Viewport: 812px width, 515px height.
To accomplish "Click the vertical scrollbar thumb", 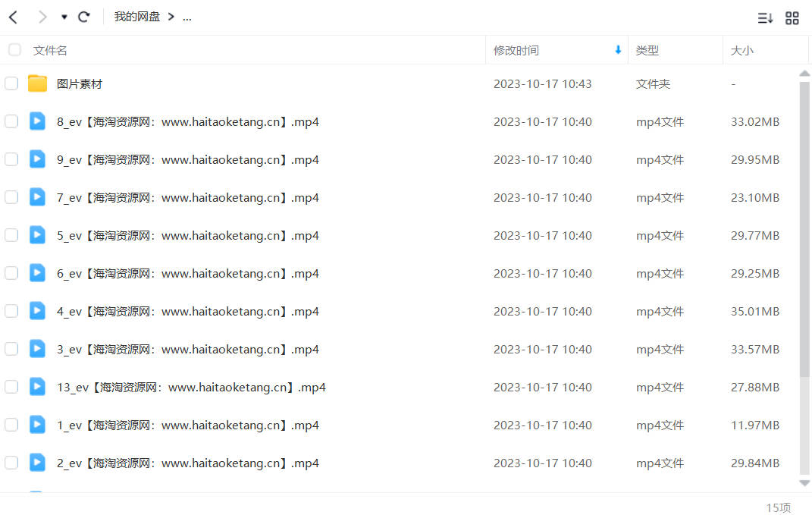I will click(x=804, y=229).
